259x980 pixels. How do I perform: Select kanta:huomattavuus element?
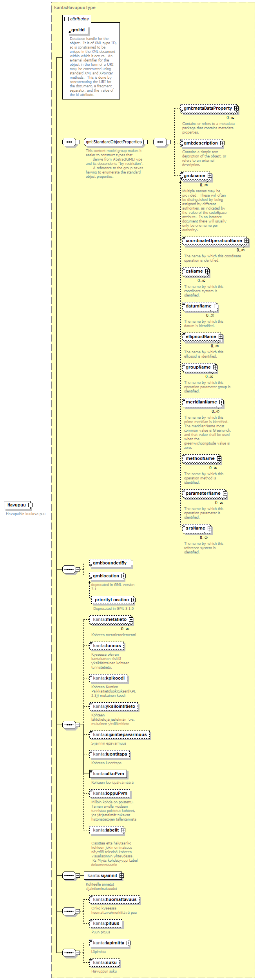pos(114,899)
